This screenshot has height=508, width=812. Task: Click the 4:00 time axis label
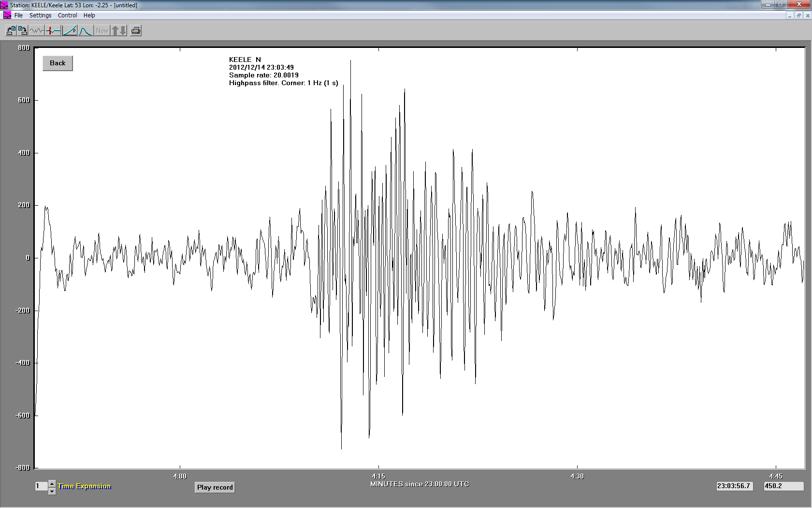180,476
